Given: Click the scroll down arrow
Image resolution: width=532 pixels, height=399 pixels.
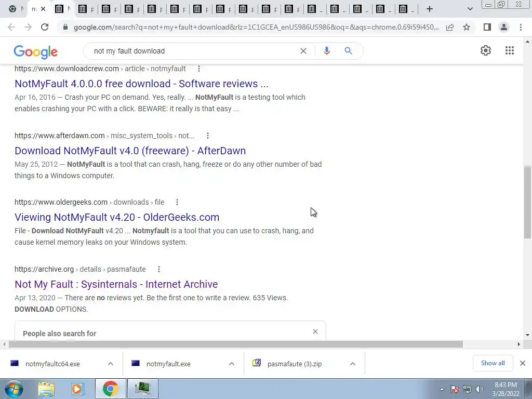Looking at the screenshot, I should [x=527, y=335].
